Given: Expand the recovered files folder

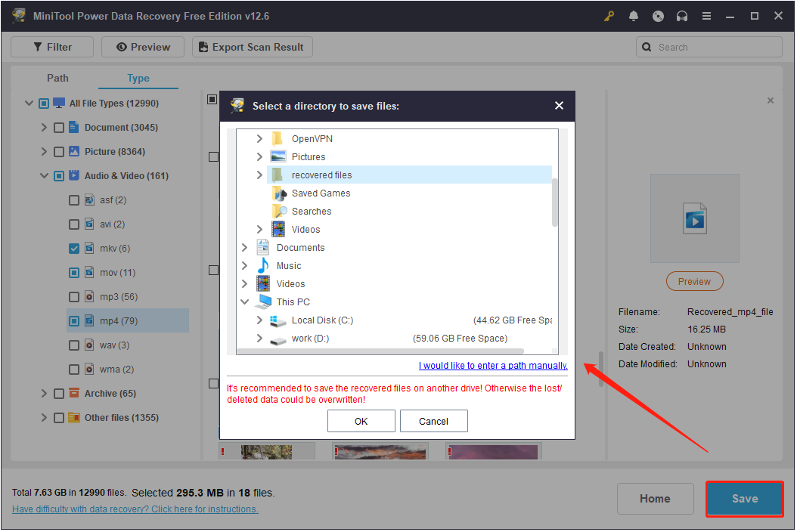Looking at the screenshot, I should (259, 175).
